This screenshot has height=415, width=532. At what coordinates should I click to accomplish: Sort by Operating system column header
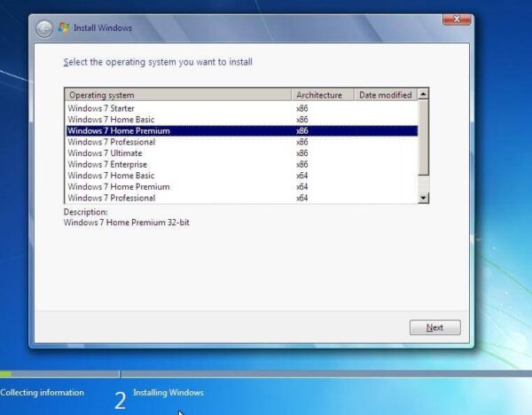[x=178, y=95]
